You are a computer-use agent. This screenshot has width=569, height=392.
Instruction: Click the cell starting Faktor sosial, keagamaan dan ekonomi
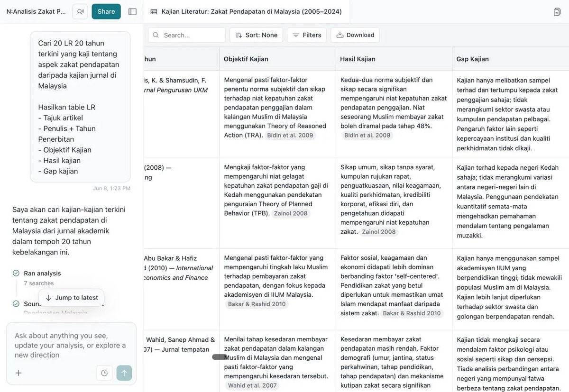tap(394, 290)
